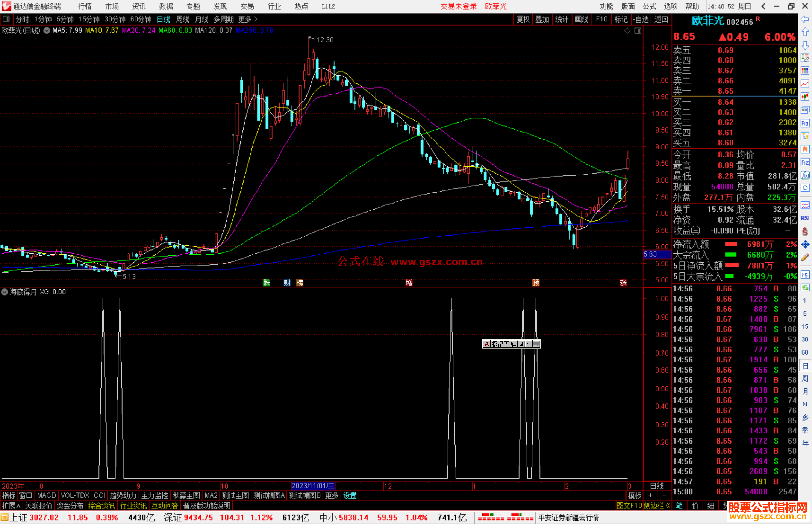Switch to the MACD indicator tab

tap(47, 495)
